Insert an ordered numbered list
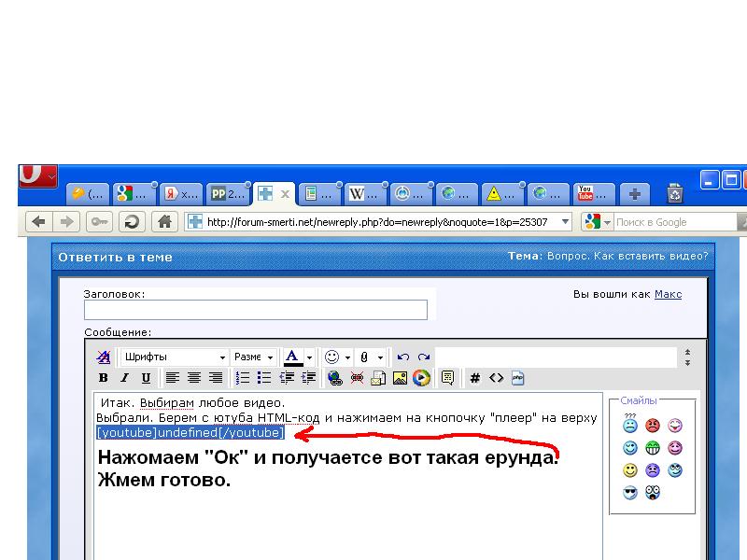747x560 pixels. (243, 378)
